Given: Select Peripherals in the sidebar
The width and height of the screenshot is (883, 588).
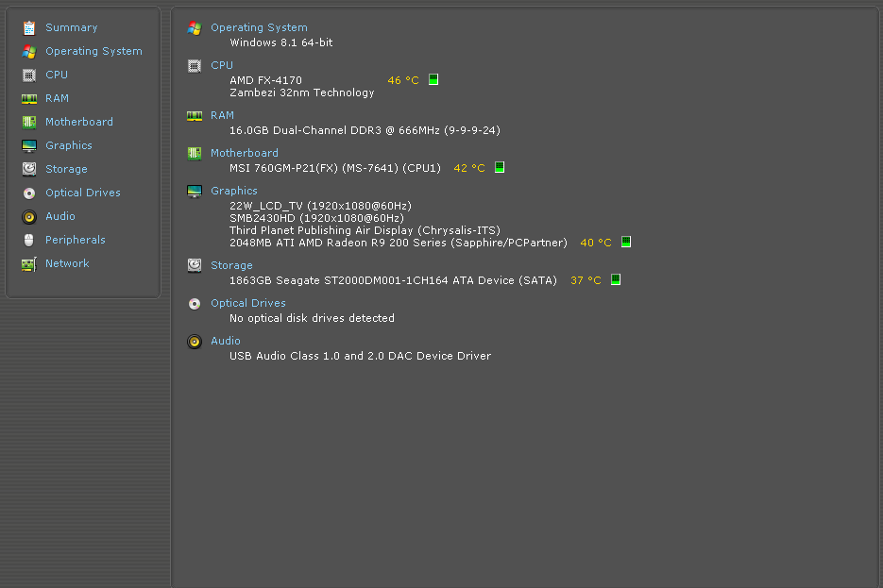Looking at the screenshot, I should (x=76, y=241).
